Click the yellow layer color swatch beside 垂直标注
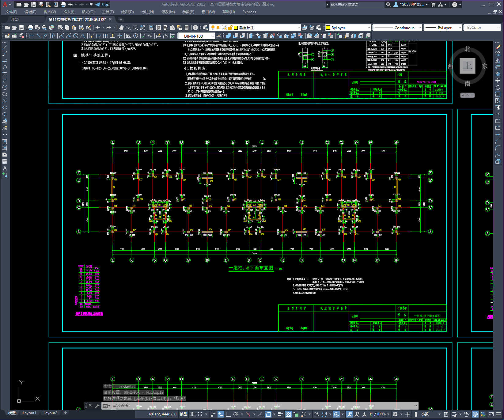 click(236, 28)
